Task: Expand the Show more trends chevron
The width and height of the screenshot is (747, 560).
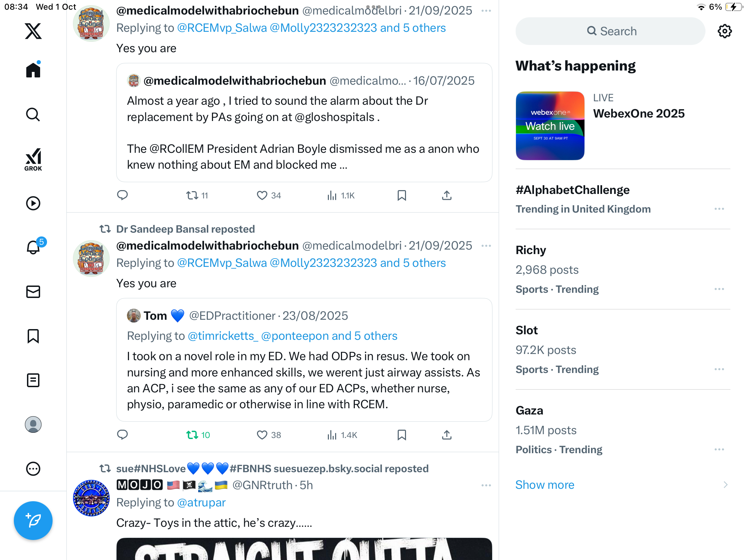Action: pos(726,485)
